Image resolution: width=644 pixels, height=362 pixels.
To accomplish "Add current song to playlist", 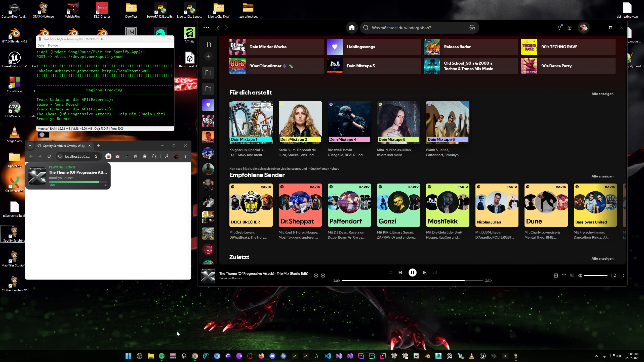I will tap(323, 276).
